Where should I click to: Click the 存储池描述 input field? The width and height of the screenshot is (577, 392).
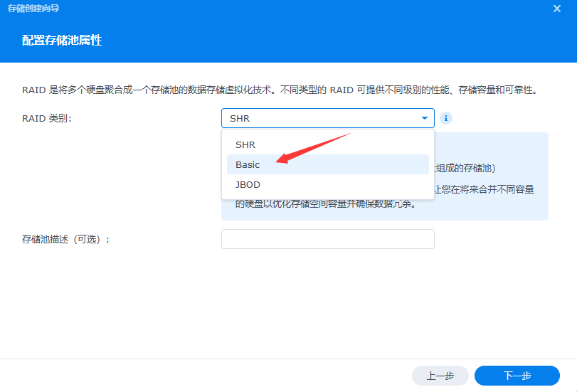(x=327, y=239)
